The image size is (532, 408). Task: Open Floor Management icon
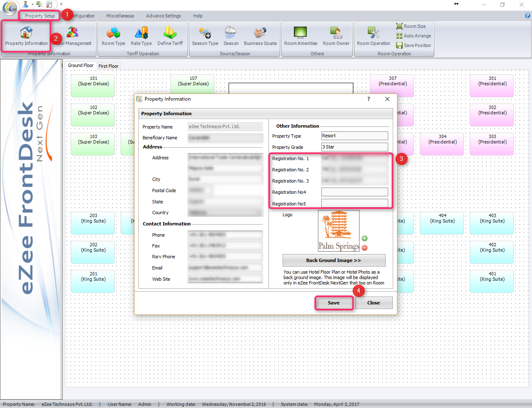coord(73,36)
